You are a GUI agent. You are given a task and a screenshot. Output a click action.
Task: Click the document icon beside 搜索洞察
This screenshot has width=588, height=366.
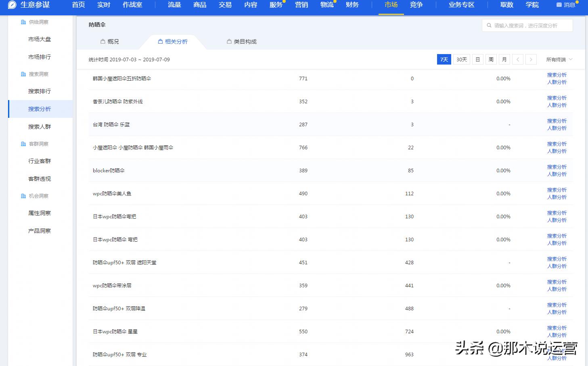pos(23,74)
